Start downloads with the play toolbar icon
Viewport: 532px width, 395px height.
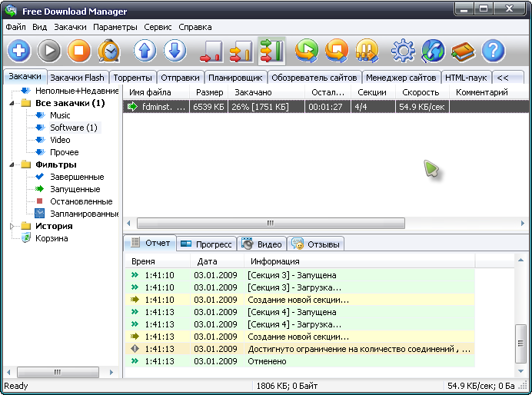(49, 51)
